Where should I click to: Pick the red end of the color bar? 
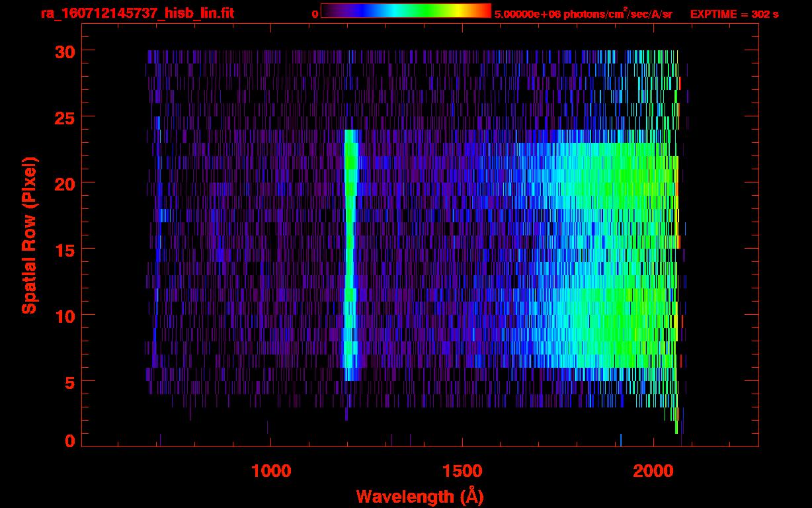pos(484,11)
